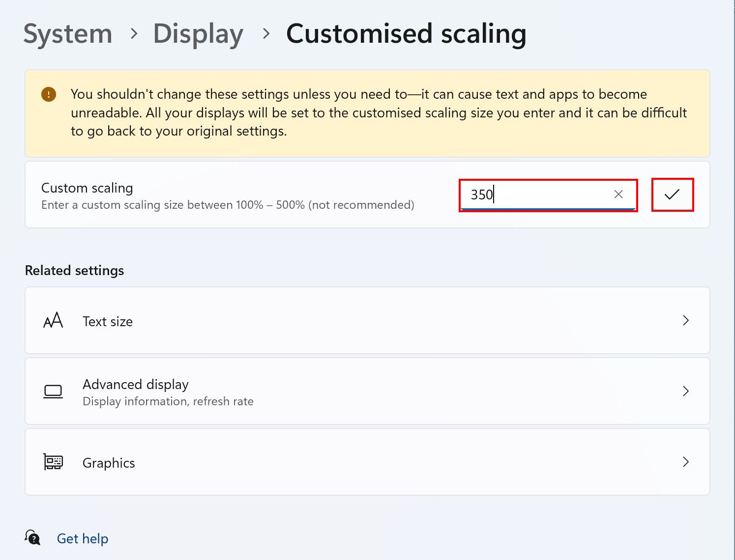Clear the custom scaling field with the X

click(x=618, y=195)
